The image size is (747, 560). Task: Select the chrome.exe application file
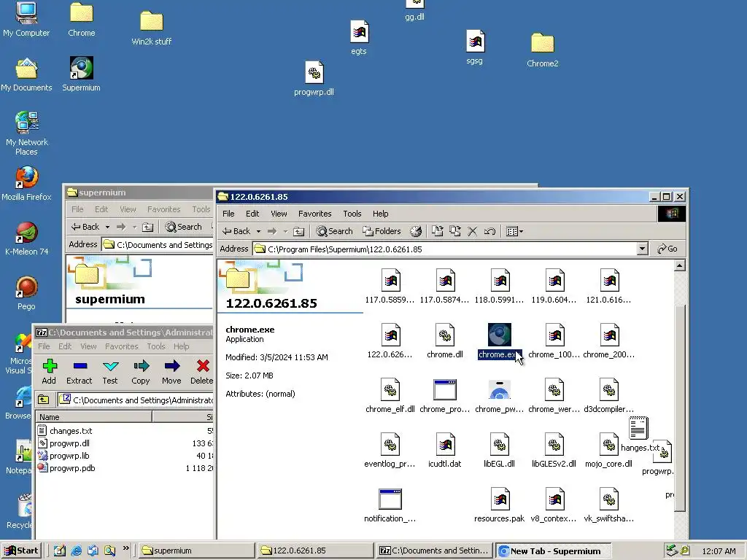[499, 341]
